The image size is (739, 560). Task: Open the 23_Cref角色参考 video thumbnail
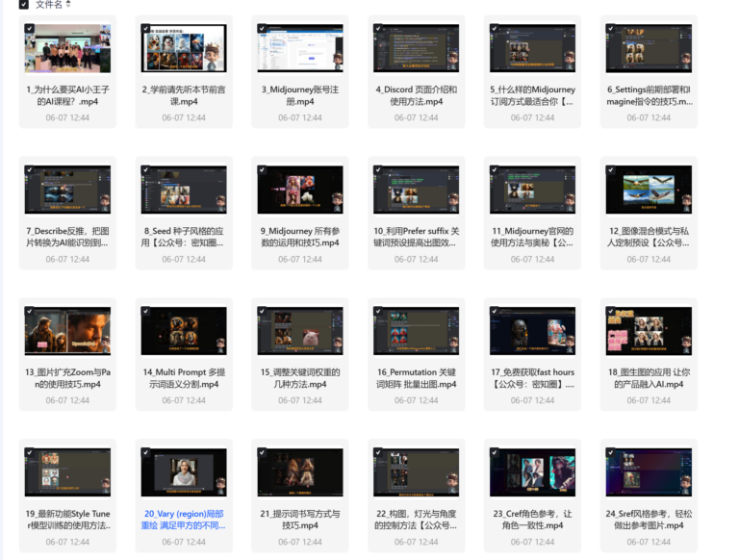coord(532,472)
